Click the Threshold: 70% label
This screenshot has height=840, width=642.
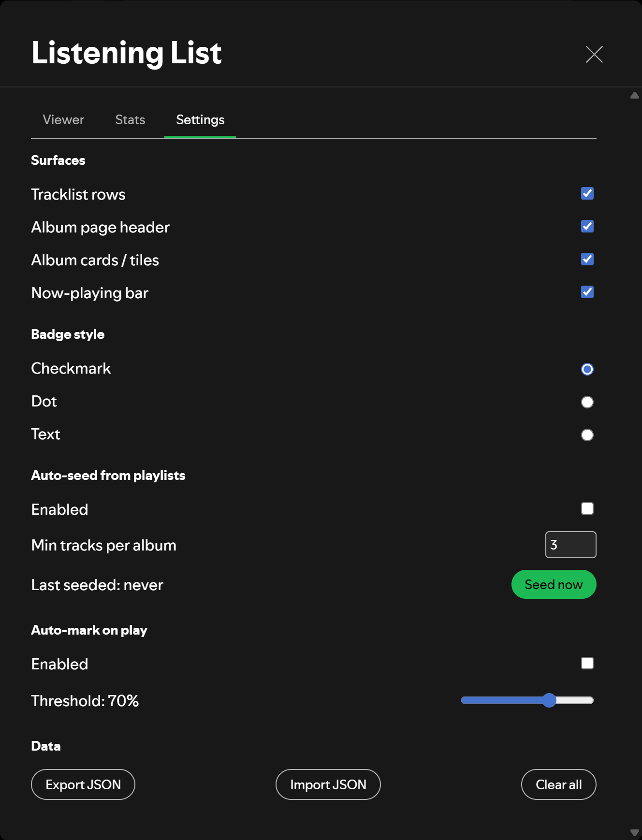pyautogui.click(x=85, y=701)
